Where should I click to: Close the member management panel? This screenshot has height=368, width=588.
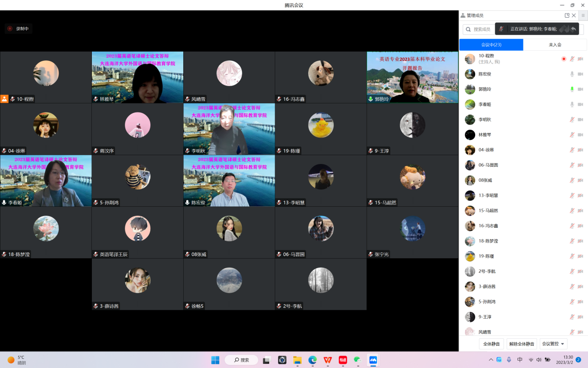[574, 15]
